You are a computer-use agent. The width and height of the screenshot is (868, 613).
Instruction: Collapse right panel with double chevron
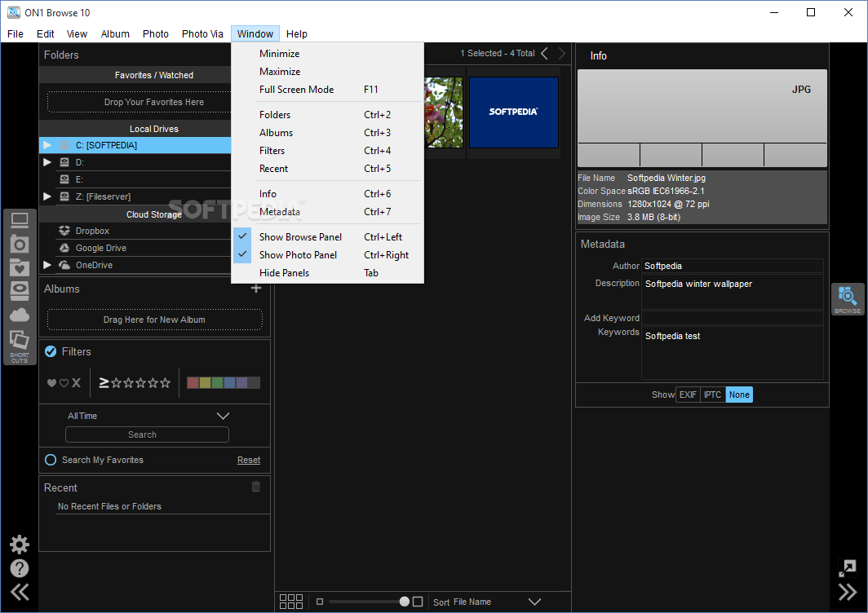click(x=848, y=592)
